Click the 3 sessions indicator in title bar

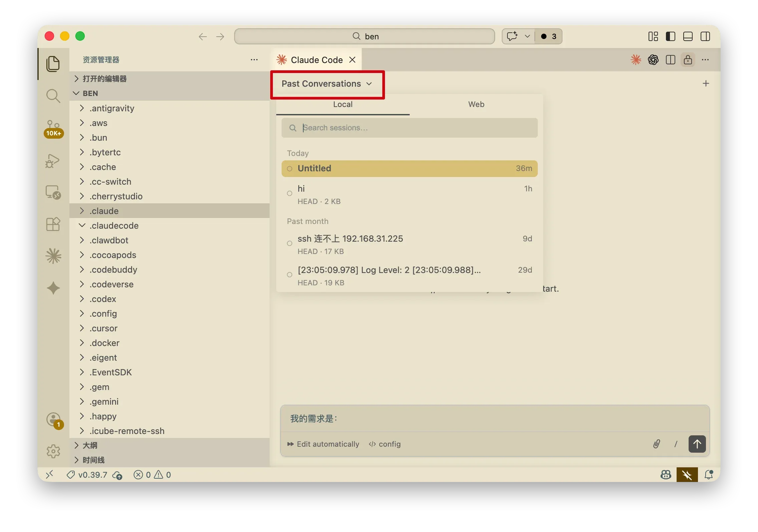pos(548,36)
